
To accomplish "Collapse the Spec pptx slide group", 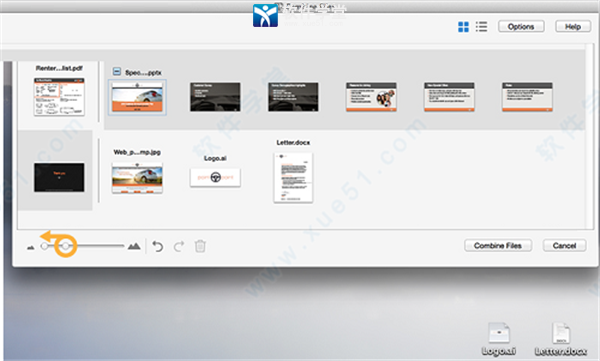I will click(x=117, y=72).
